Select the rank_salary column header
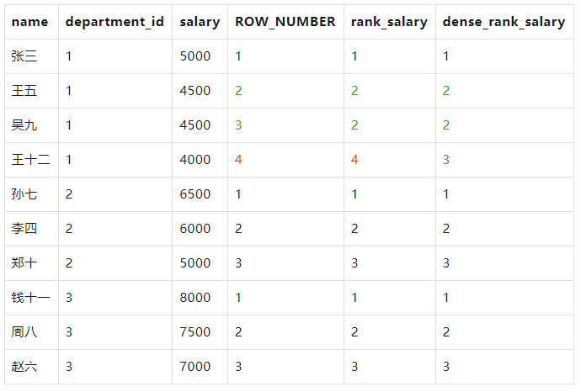Viewport: 581px width, 392px height. pyautogui.click(x=389, y=22)
